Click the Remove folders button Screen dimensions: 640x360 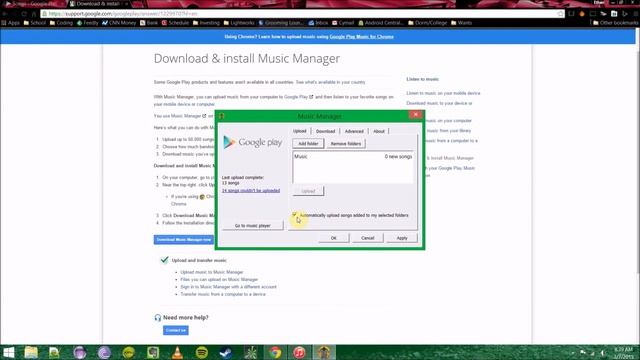coord(346,144)
